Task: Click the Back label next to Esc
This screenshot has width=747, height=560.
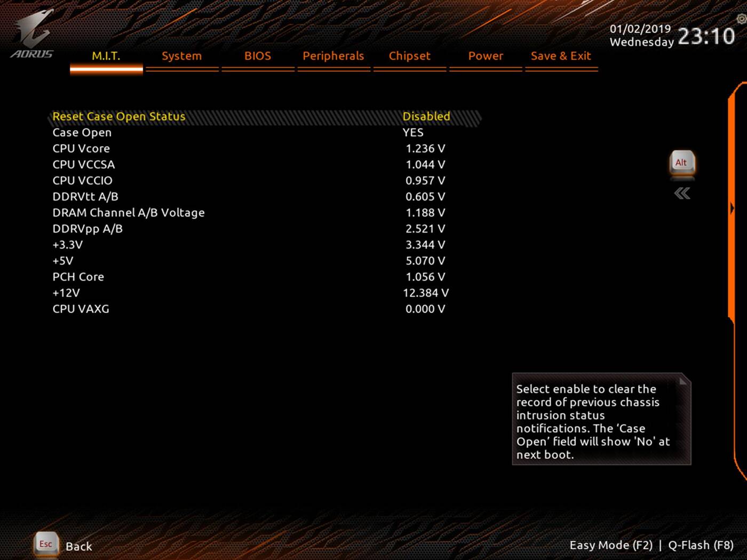Action: tap(78, 546)
